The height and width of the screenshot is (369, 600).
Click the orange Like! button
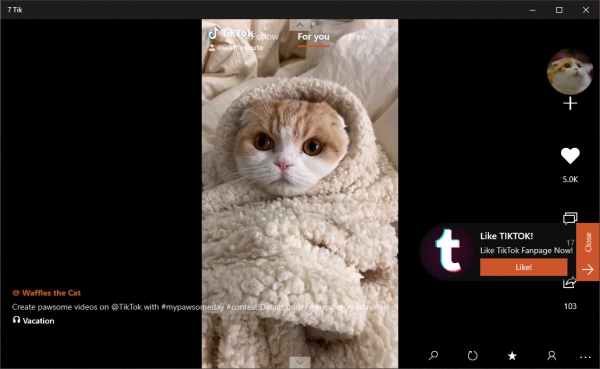[x=523, y=267]
